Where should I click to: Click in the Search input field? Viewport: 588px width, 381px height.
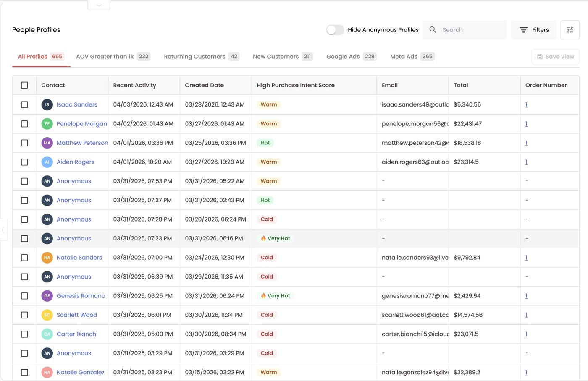[x=465, y=30]
